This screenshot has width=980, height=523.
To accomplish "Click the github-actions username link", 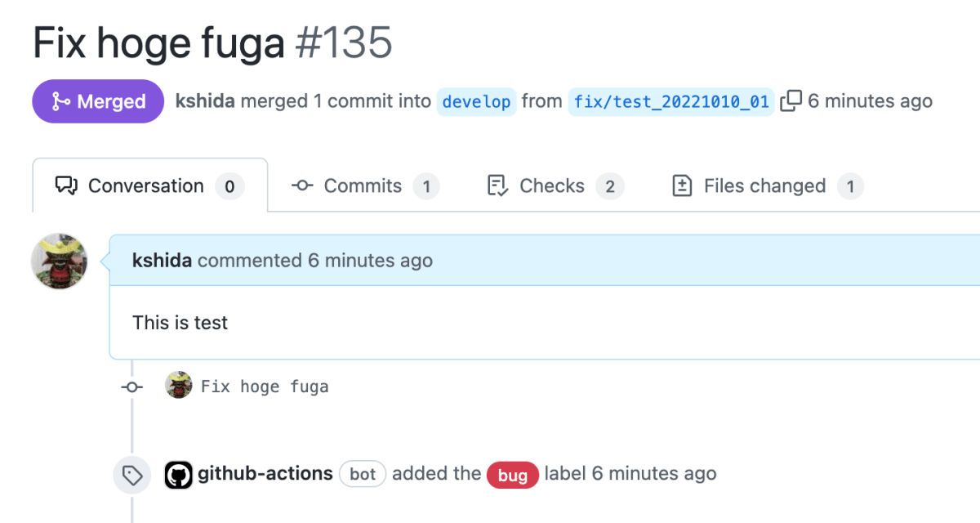I will (265, 473).
